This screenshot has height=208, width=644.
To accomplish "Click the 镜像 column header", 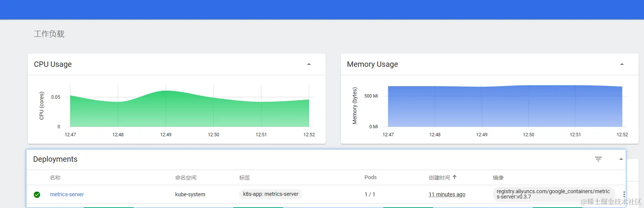I will point(498,178).
